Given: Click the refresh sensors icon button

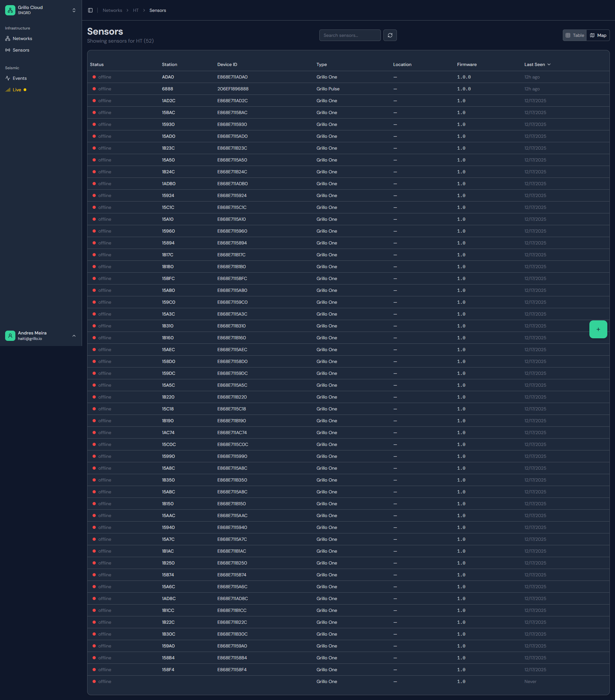Looking at the screenshot, I should point(390,35).
